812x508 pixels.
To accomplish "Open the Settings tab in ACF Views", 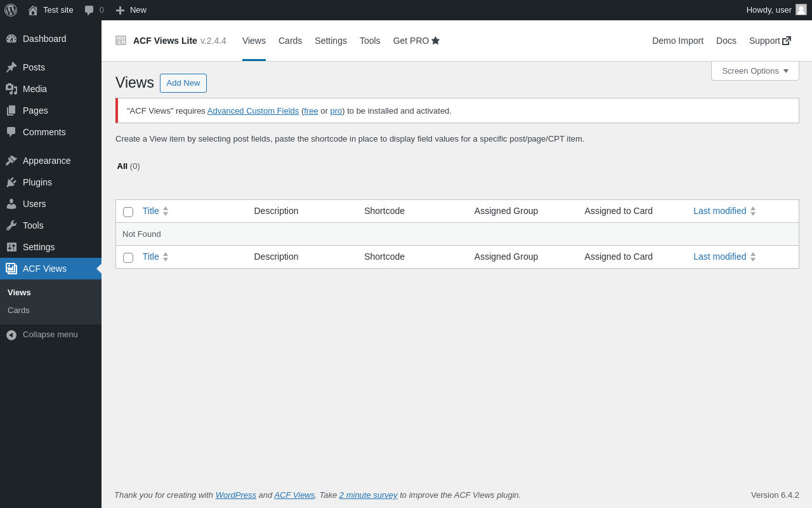I will [x=331, y=41].
